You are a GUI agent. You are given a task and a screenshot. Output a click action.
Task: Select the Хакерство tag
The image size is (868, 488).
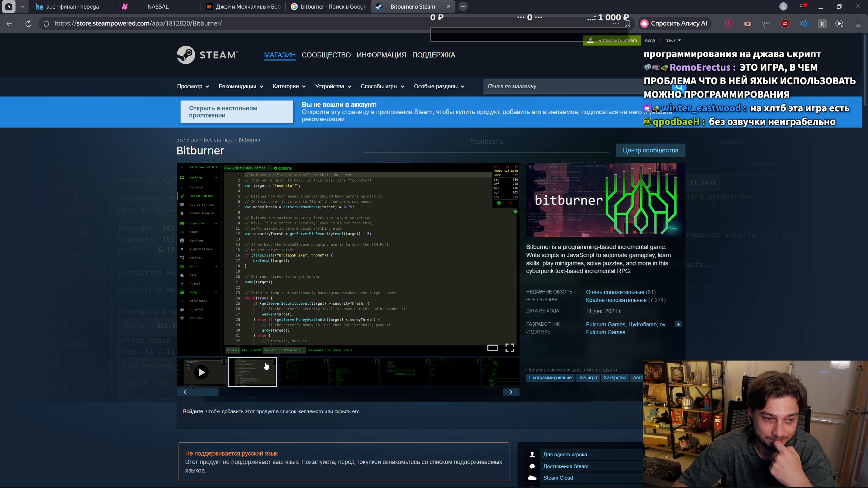tap(615, 377)
